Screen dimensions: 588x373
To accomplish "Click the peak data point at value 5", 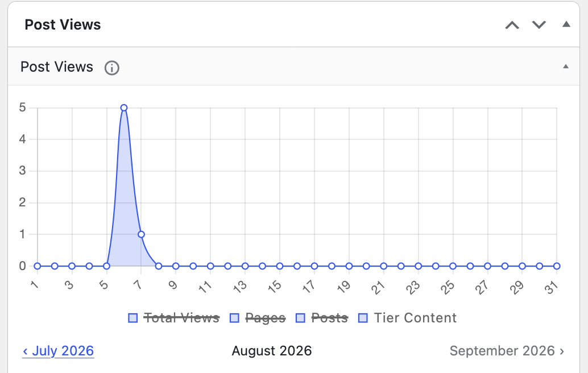I will (x=124, y=107).
